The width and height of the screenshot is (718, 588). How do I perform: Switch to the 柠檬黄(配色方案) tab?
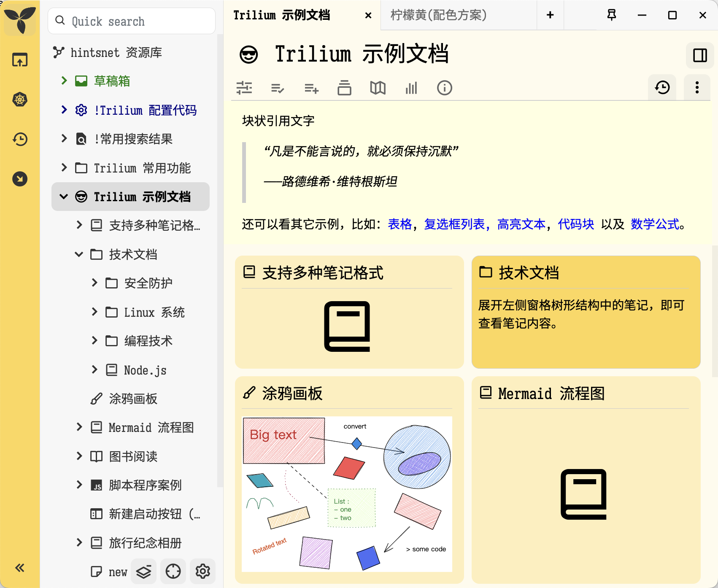click(439, 15)
